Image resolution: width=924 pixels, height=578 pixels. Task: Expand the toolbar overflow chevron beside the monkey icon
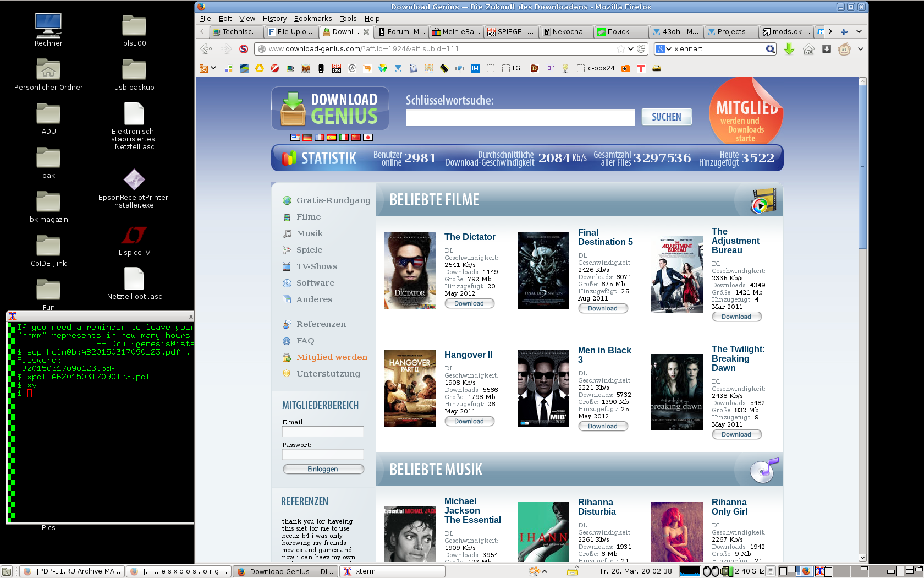pyautogui.click(x=861, y=49)
